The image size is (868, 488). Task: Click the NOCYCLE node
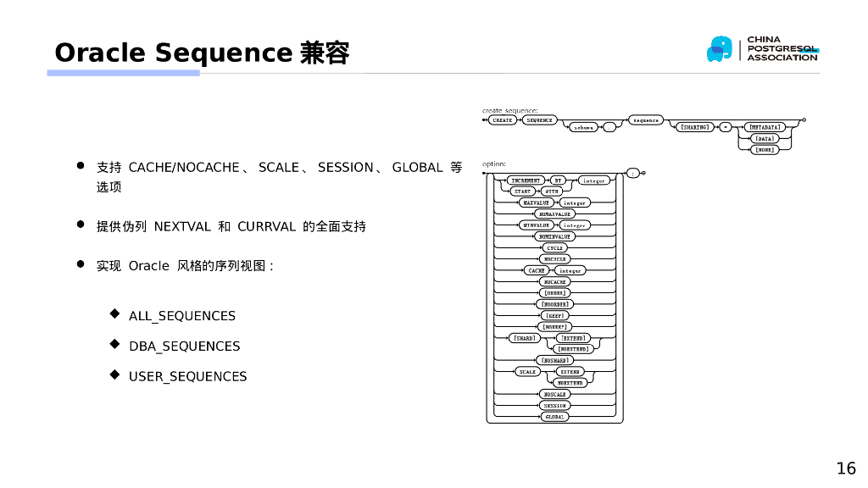(x=554, y=259)
